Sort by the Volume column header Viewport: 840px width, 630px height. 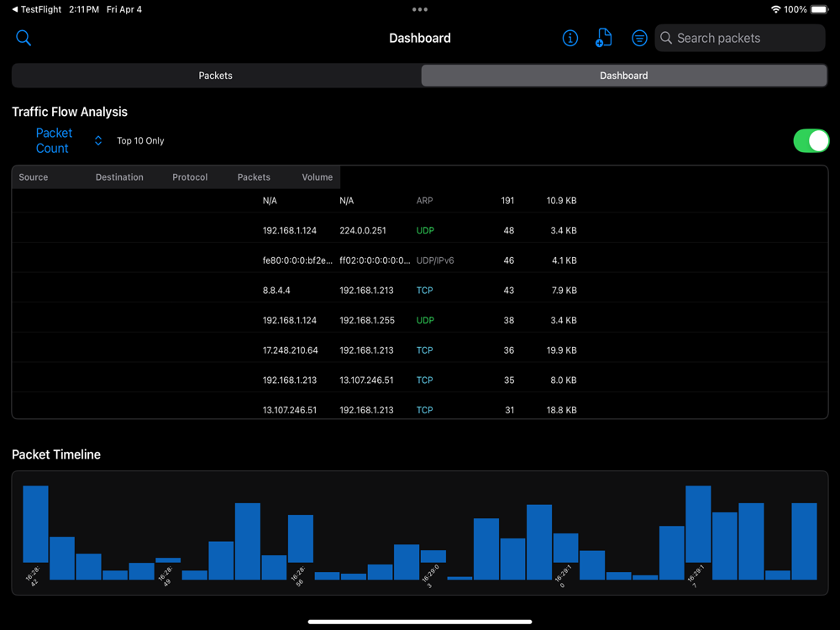point(318,177)
